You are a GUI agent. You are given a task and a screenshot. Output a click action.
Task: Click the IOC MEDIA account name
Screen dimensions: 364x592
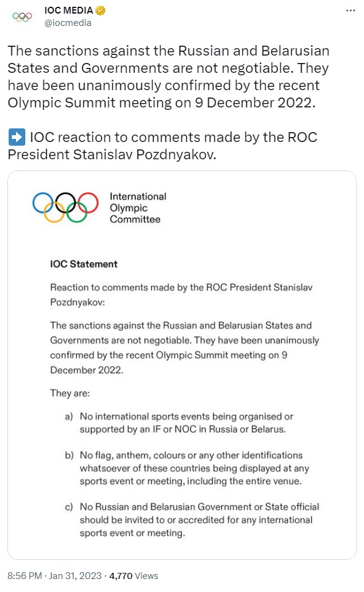(68, 10)
